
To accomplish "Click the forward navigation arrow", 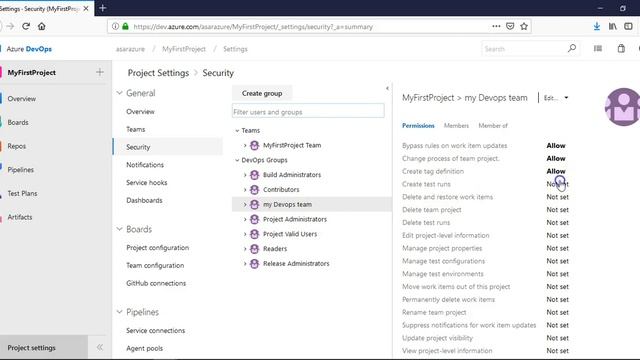I will point(10,27).
